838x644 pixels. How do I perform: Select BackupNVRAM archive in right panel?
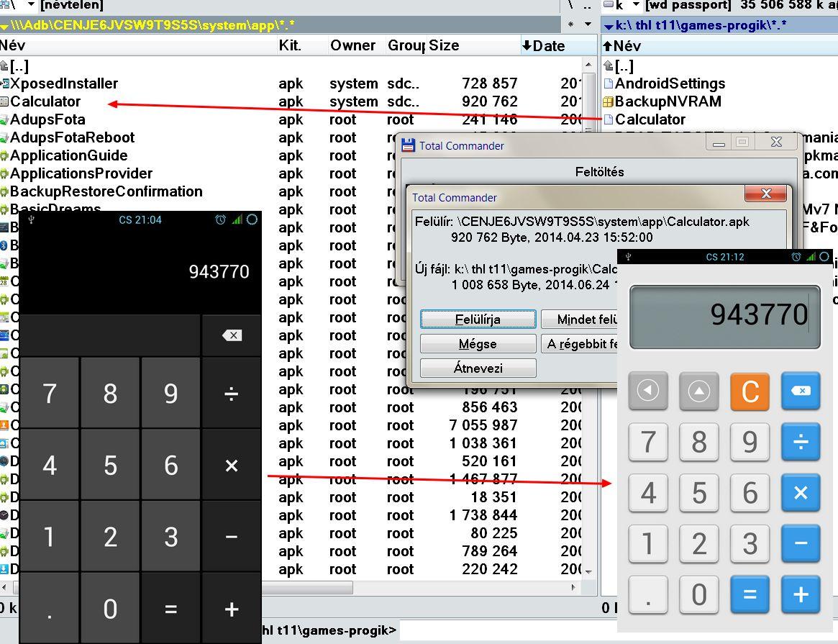click(x=662, y=101)
